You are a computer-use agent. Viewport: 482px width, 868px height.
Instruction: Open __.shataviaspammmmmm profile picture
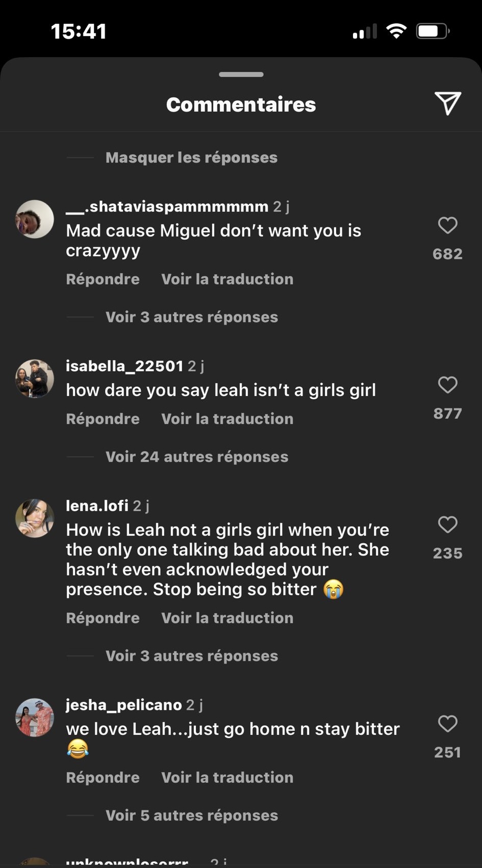(35, 219)
